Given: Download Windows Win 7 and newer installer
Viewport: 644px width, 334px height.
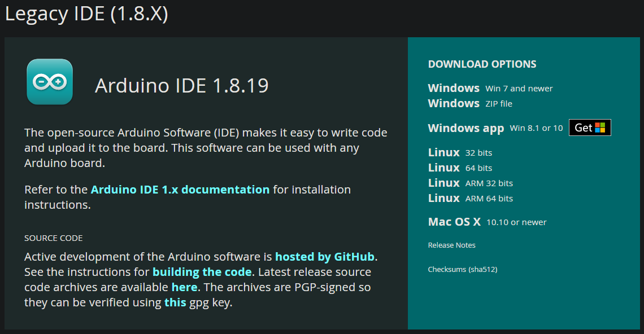Looking at the screenshot, I should tap(490, 88).
